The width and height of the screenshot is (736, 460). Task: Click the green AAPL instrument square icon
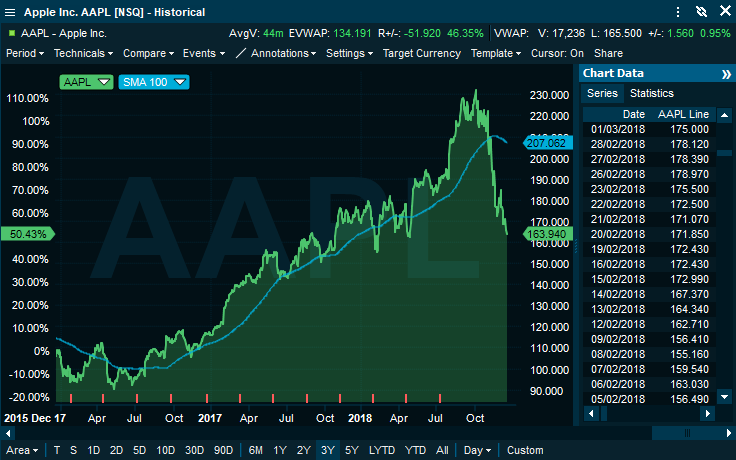pyautogui.click(x=11, y=33)
